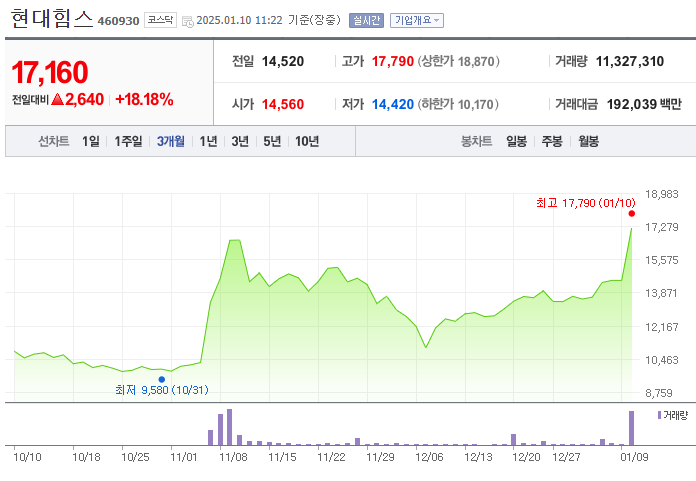Viewport: 696px width, 481px height.
Task: Click the 최고 17,790 (01/10) label
Action: (x=585, y=203)
